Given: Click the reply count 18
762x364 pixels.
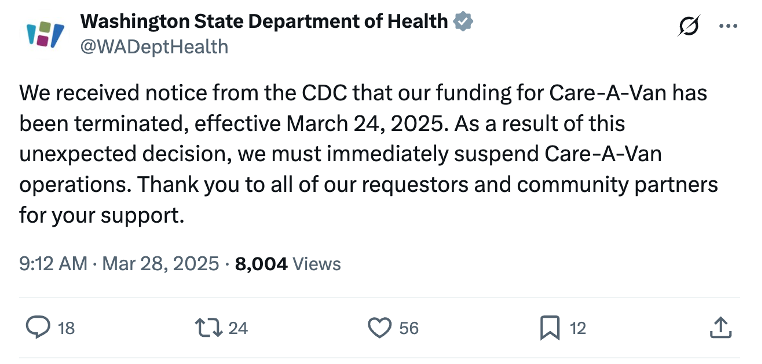Looking at the screenshot, I should pyautogui.click(x=67, y=329).
